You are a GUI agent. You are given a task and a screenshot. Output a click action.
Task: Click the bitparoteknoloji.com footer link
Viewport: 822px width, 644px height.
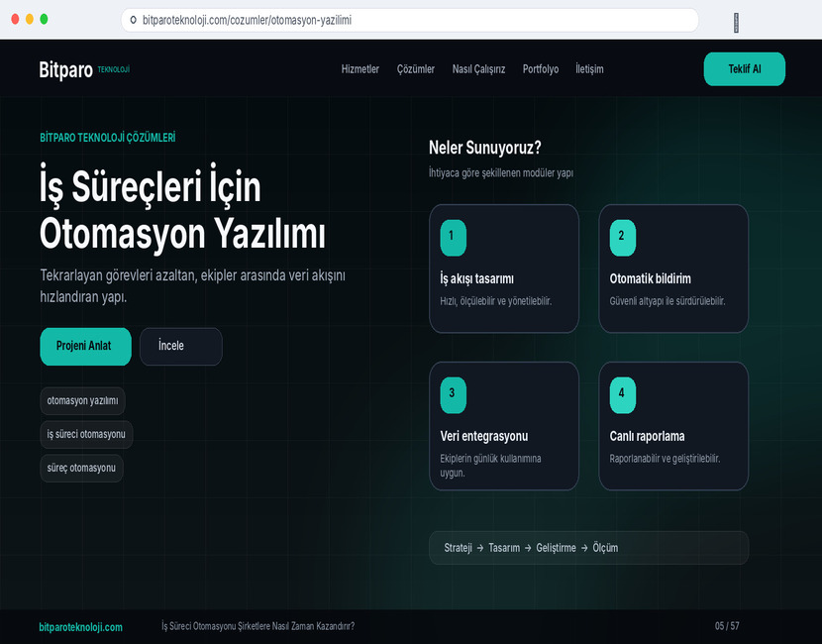[x=81, y=627]
